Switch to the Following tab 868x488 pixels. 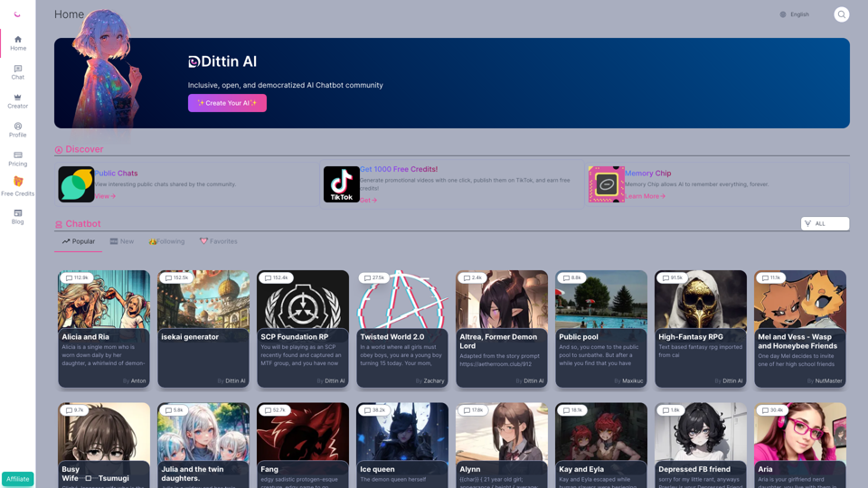pyautogui.click(x=166, y=242)
